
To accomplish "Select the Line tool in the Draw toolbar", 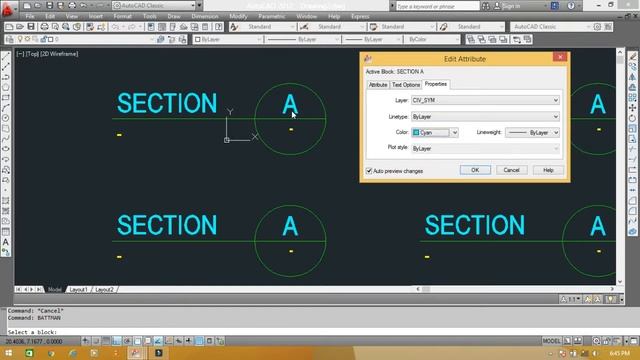I will [6, 56].
